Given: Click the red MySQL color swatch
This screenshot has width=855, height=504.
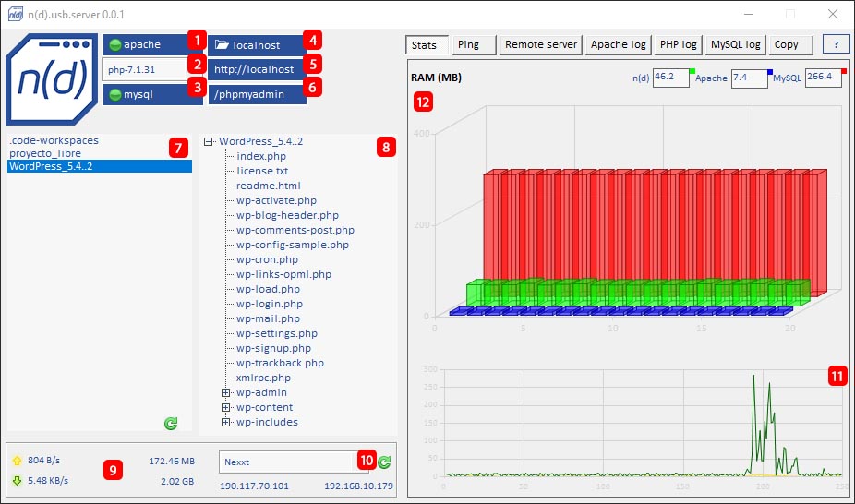Looking at the screenshot, I should coord(844,71).
